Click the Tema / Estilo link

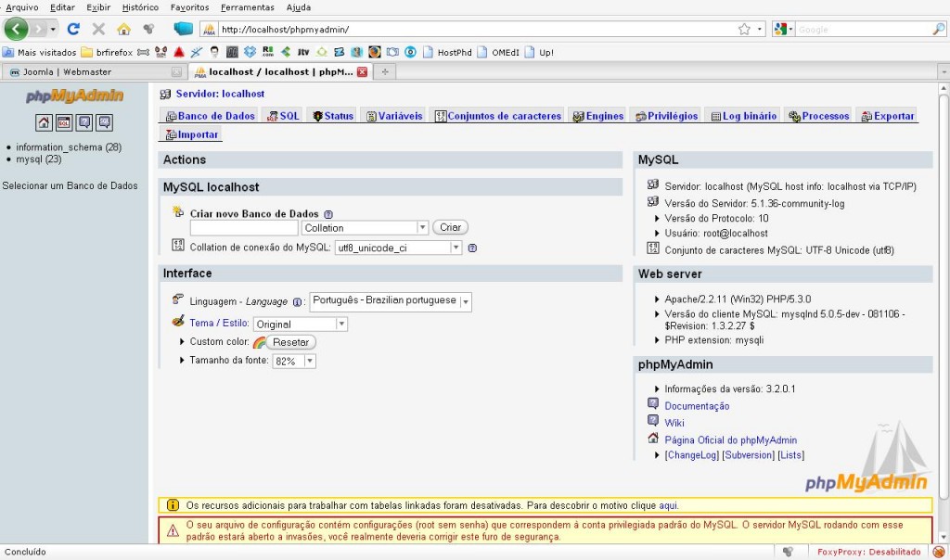point(219,324)
